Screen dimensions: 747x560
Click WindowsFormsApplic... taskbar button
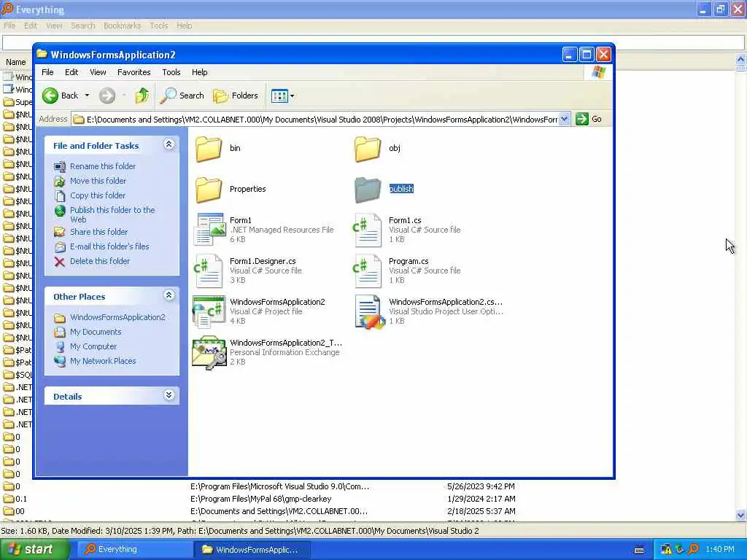(x=252, y=550)
